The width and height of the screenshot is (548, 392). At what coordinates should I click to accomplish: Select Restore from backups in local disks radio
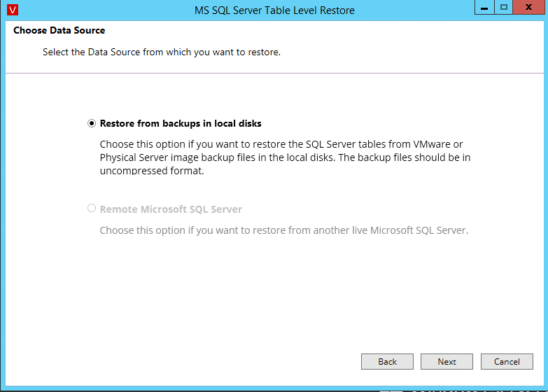click(x=92, y=123)
